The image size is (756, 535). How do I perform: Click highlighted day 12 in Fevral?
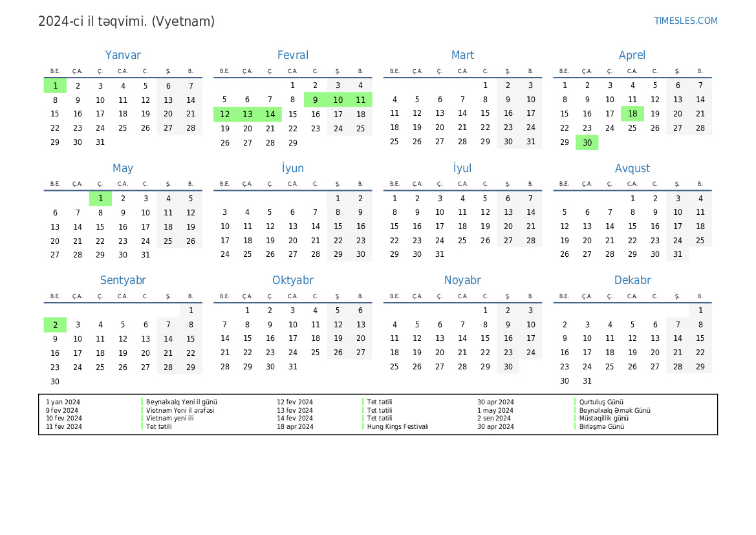(x=224, y=115)
